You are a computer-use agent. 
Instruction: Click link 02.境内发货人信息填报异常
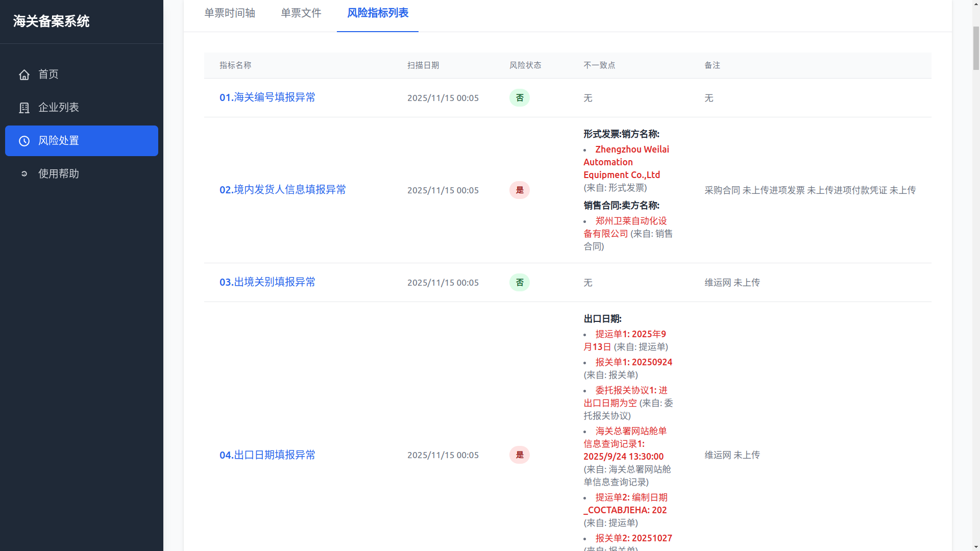click(x=282, y=190)
